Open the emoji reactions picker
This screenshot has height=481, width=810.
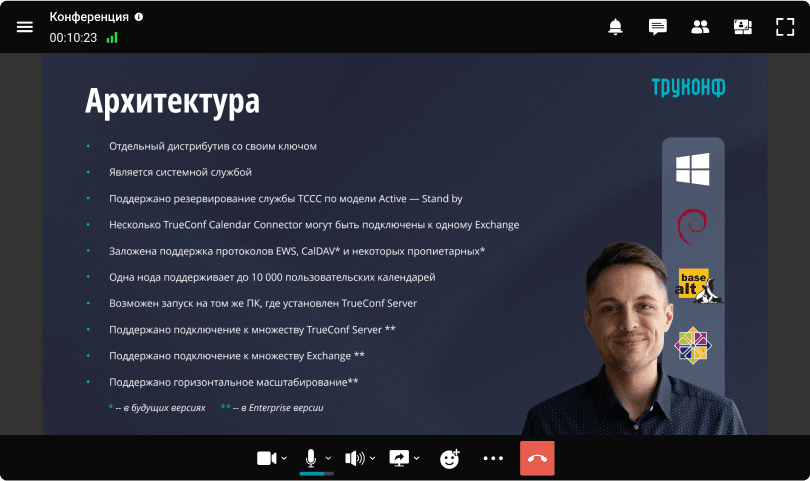pyautogui.click(x=450, y=458)
